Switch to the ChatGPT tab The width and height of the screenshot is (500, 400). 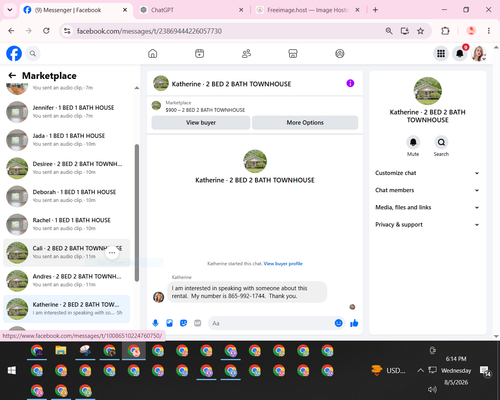point(191,10)
